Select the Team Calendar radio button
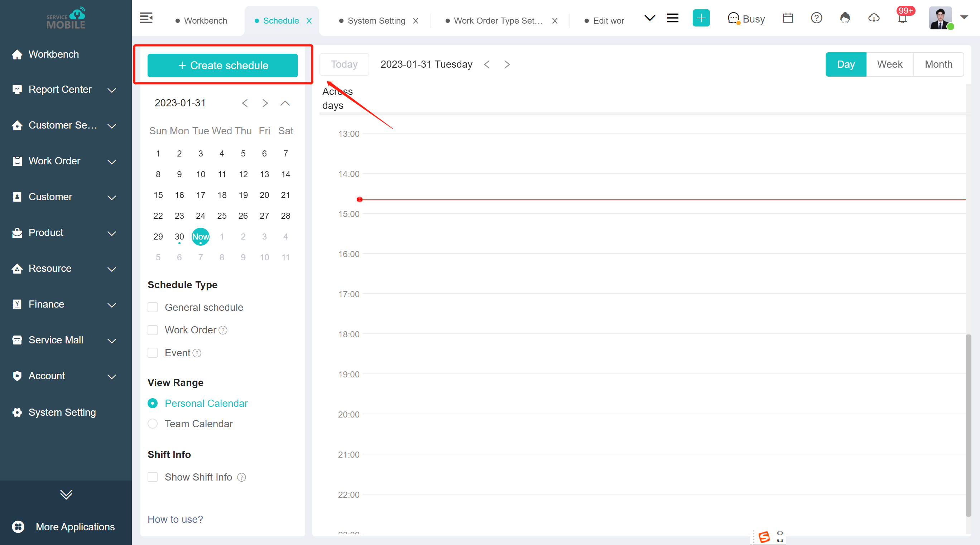Image resolution: width=980 pixels, height=545 pixels. pos(153,424)
